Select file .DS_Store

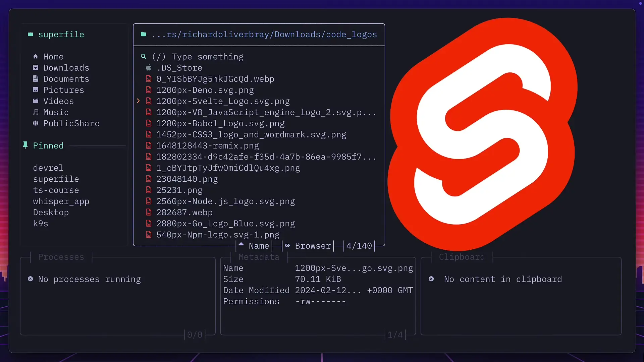point(179,67)
